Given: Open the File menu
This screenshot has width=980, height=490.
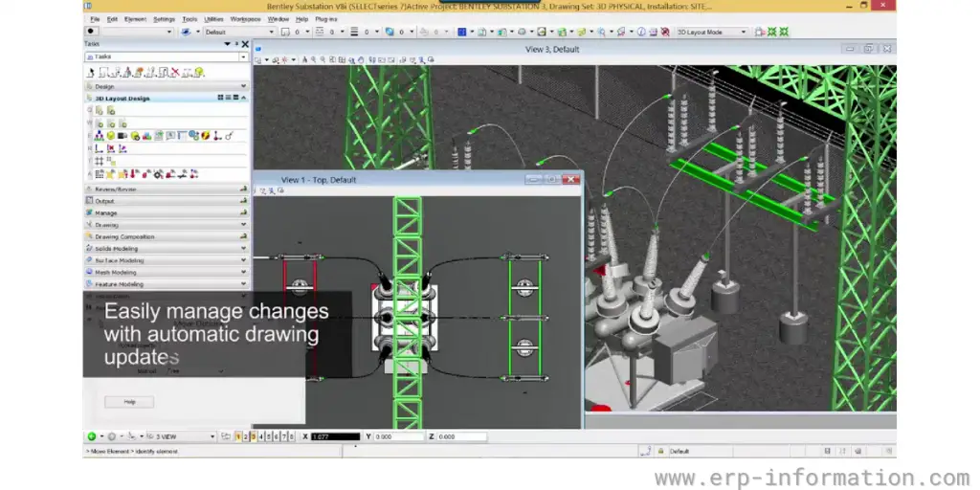Looking at the screenshot, I should pos(95,19).
